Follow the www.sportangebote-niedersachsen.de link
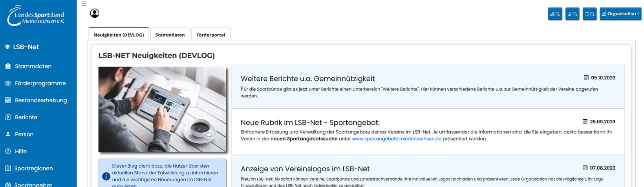644x187 pixels. pos(397,139)
